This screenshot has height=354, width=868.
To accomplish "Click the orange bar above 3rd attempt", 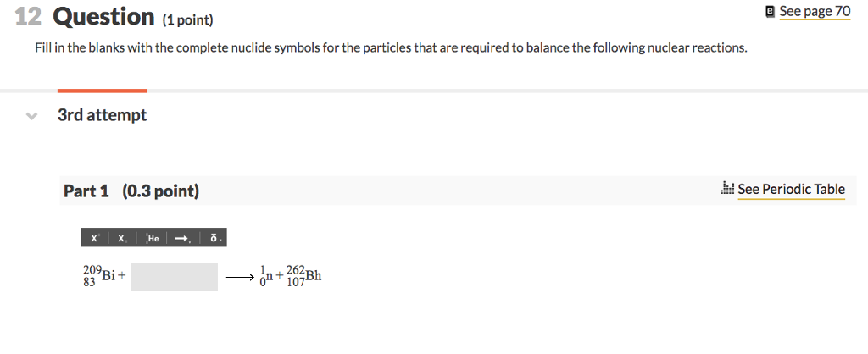I will pos(102,91).
